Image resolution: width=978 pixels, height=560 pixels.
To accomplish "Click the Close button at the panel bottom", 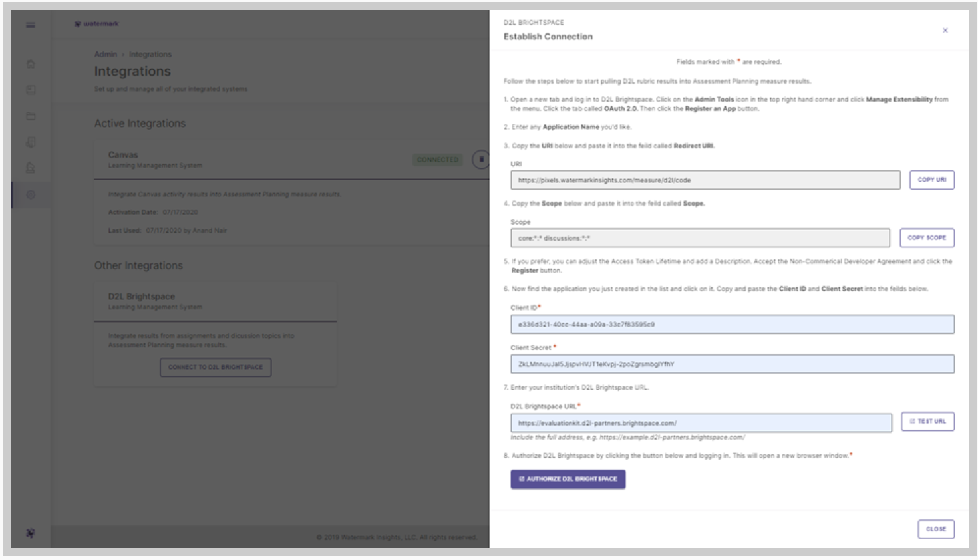I will 936,529.
